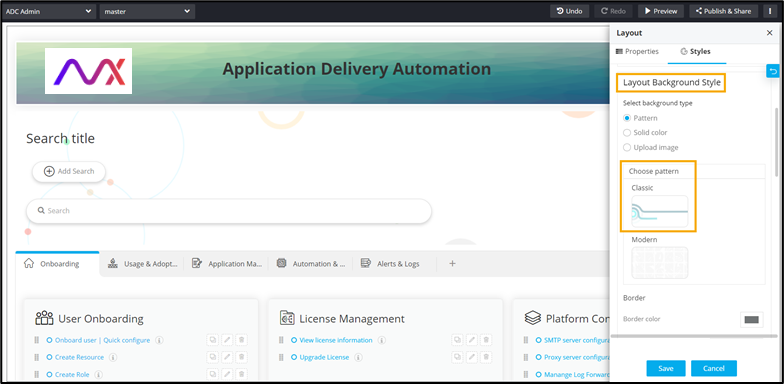Open the Onboarding tab
The height and width of the screenshot is (384, 784).
(x=57, y=264)
